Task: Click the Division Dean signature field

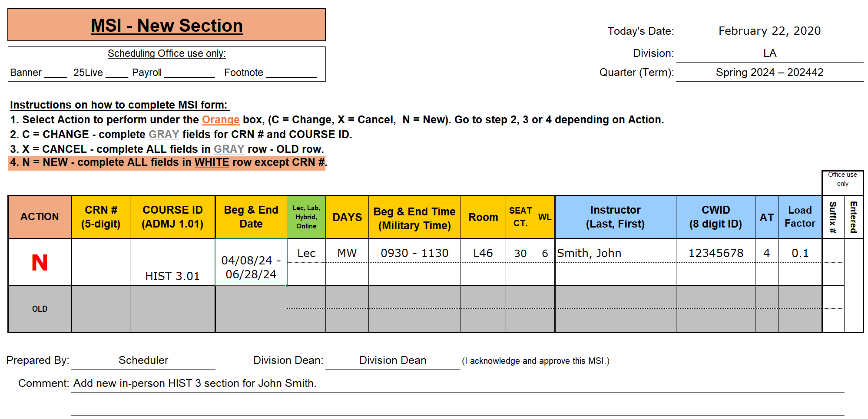Action: [393, 360]
